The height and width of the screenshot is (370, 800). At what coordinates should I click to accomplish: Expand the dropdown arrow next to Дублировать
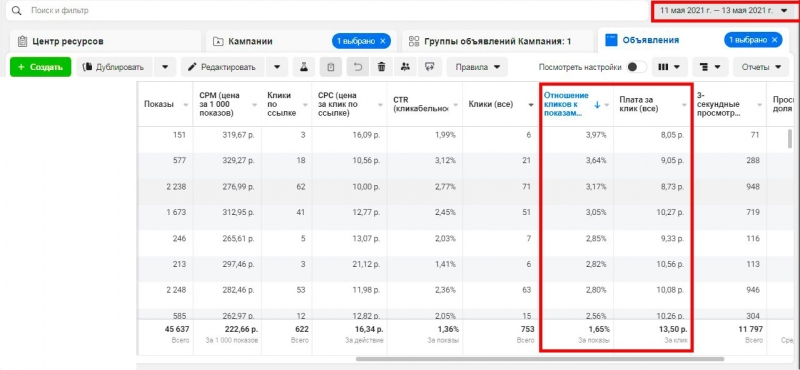[165, 67]
